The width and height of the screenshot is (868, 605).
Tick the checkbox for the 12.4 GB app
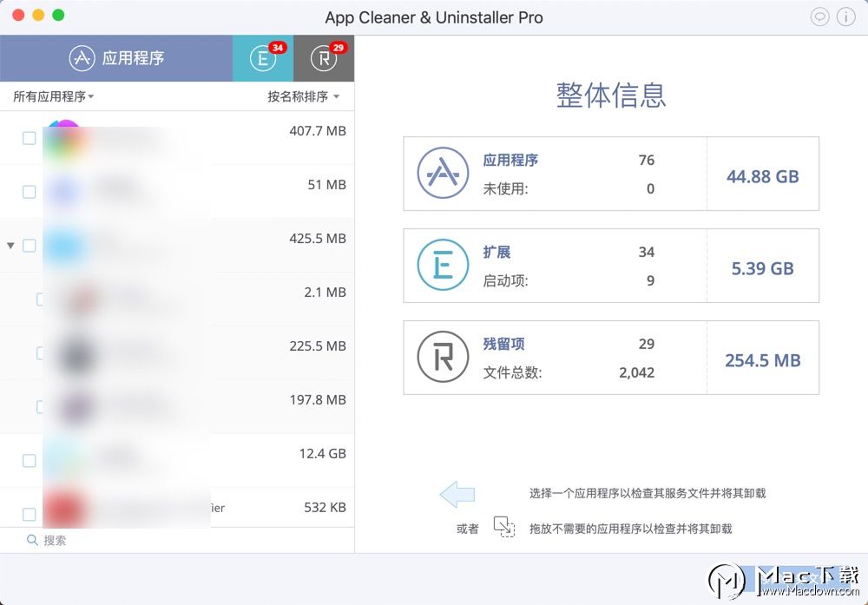(30, 461)
